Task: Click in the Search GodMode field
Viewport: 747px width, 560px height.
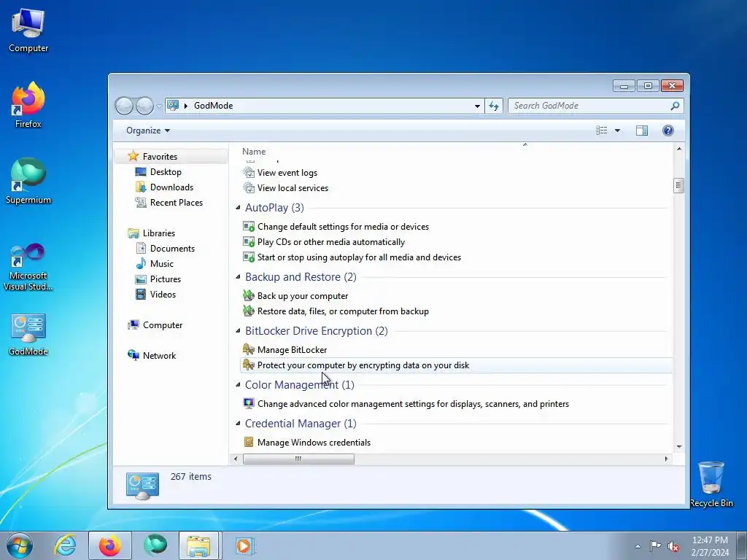Action: tap(589, 106)
